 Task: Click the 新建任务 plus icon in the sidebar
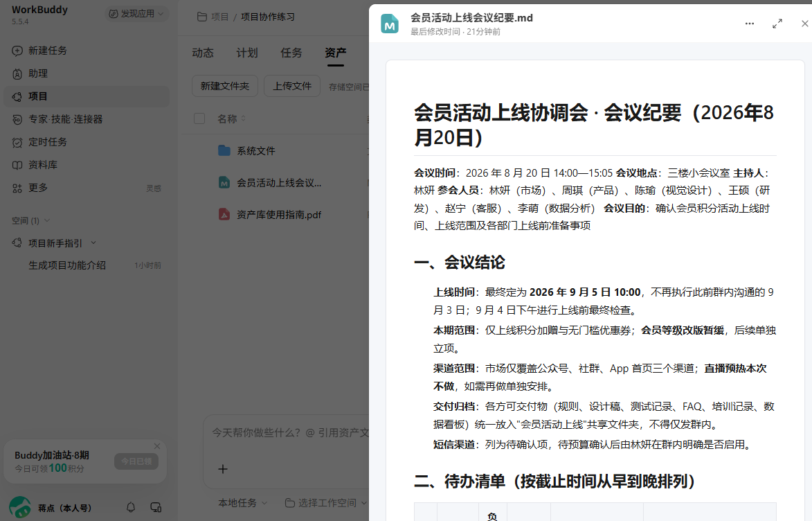[x=17, y=51]
